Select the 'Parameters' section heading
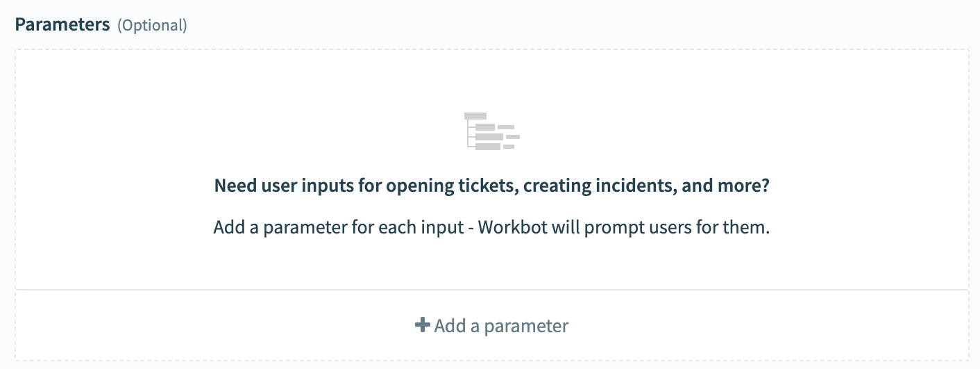 [62, 25]
